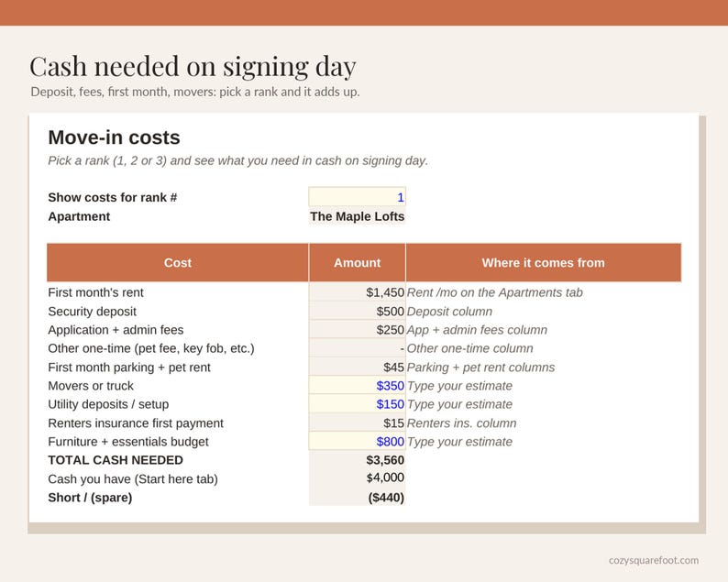Select the TOTAL CASH NEEDED $3,560 cell

coord(357,460)
